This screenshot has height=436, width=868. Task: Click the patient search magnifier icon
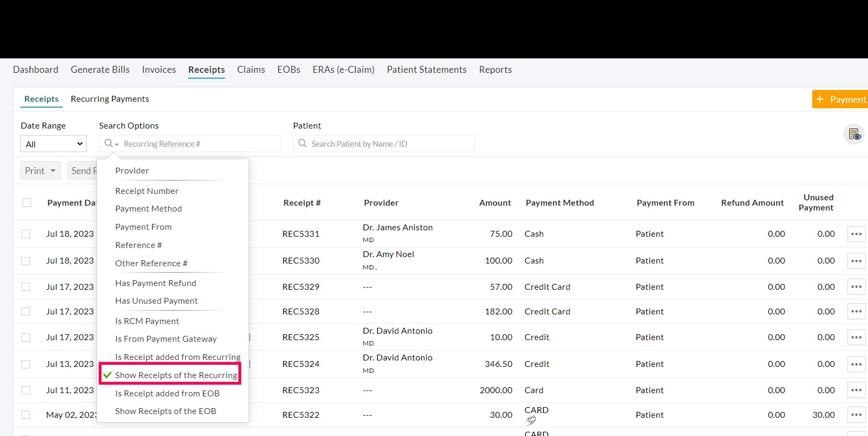pos(303,144)
